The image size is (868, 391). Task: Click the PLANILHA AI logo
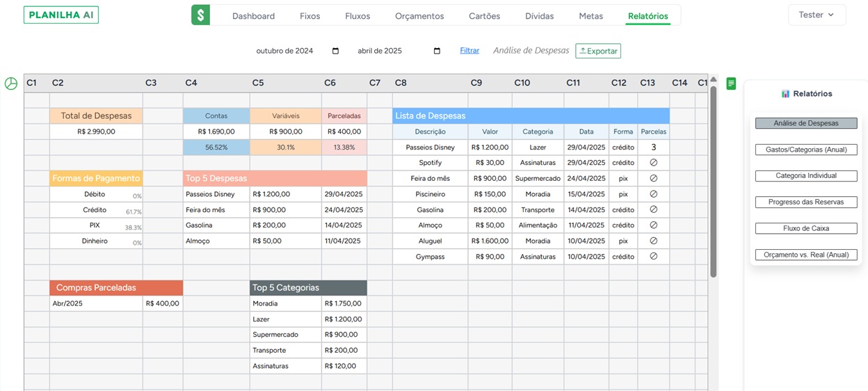pos(61,15)
